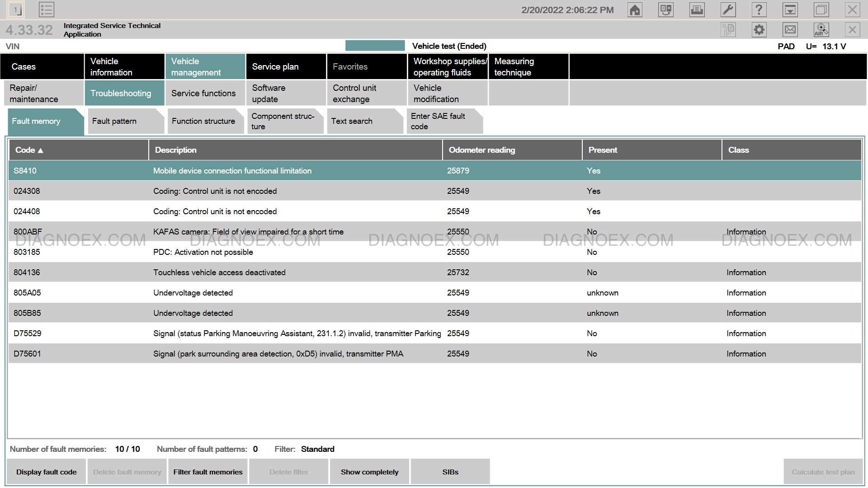The width and height of the screenshot is (868, 488).
Task: Select the Vehicle management tab
Action: point(205,66)
